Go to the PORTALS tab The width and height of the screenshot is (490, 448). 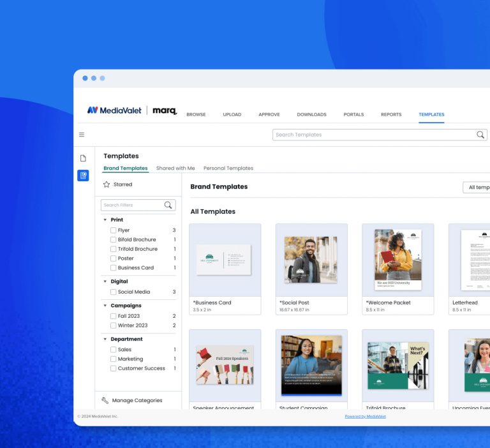[x=353, y=114]
